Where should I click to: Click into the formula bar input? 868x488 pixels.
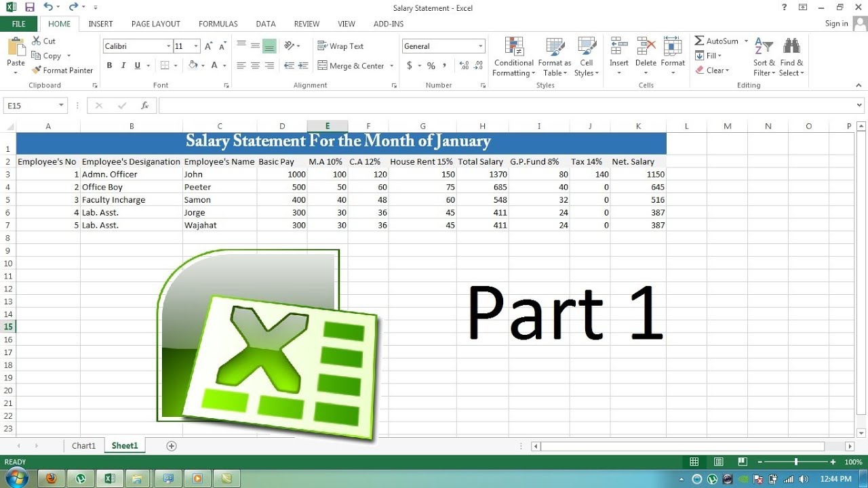point(507,106)
